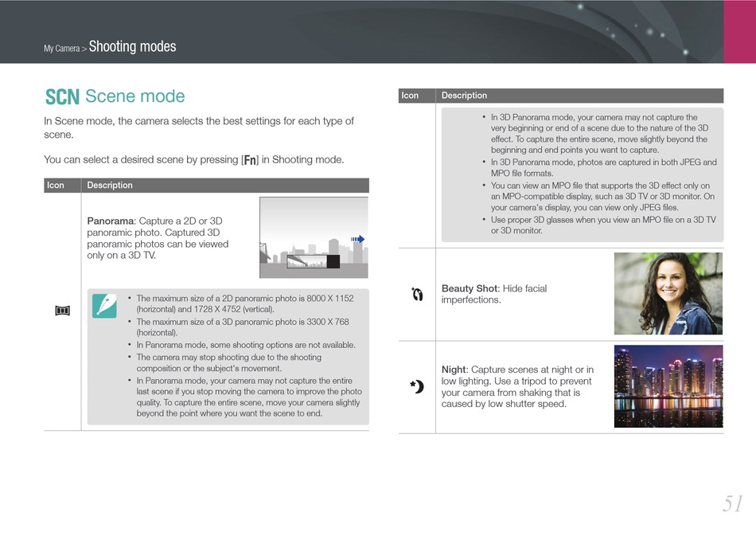The width and height of the screenshot is (756, 536).
Task: Click the magenta tab in header corner
Action: tap(739, 32)
